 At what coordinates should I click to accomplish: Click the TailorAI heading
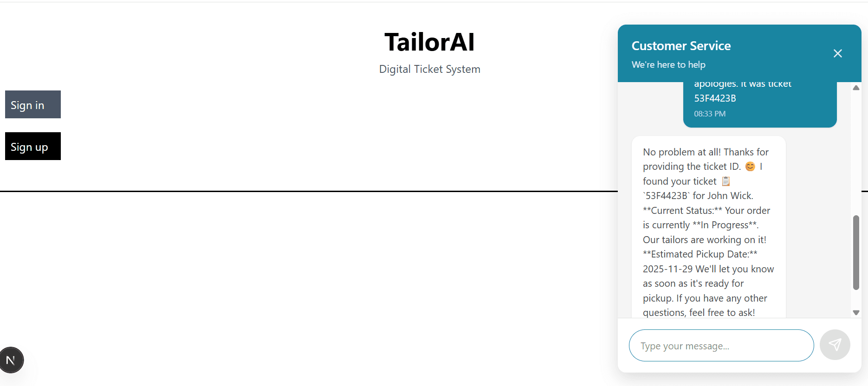pos(429,42)
